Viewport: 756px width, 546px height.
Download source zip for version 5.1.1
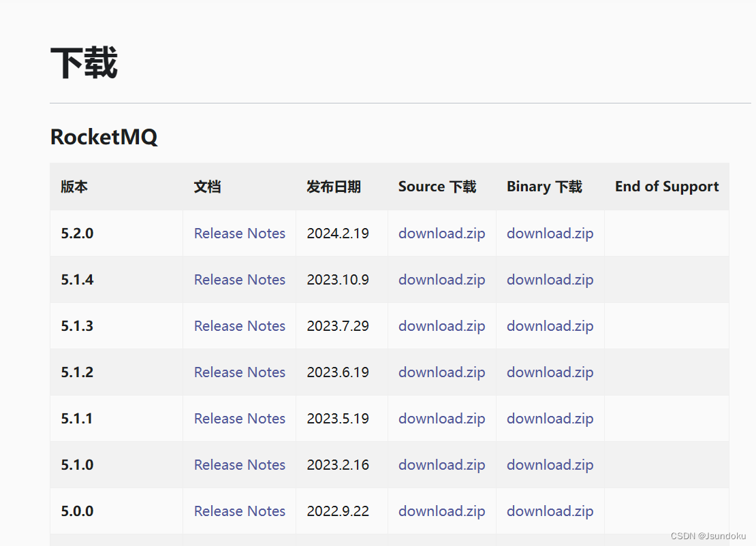441,418
